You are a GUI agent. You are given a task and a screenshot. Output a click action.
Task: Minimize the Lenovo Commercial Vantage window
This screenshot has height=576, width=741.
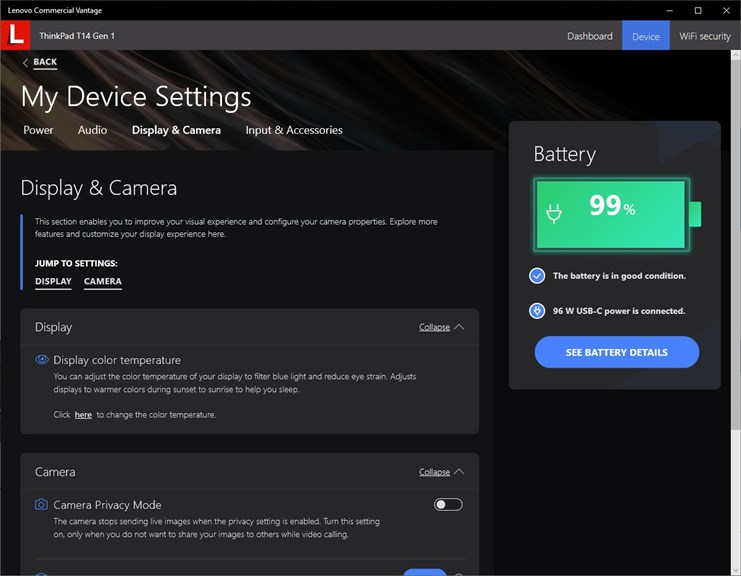pyautogui.click(x=670, y=10)
